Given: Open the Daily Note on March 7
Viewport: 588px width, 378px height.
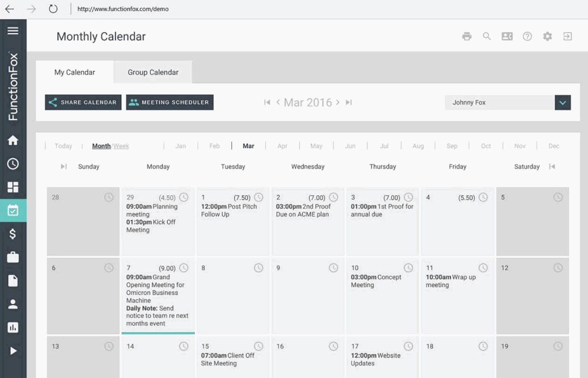Looking at the screenshot, I should coord(157,316).
